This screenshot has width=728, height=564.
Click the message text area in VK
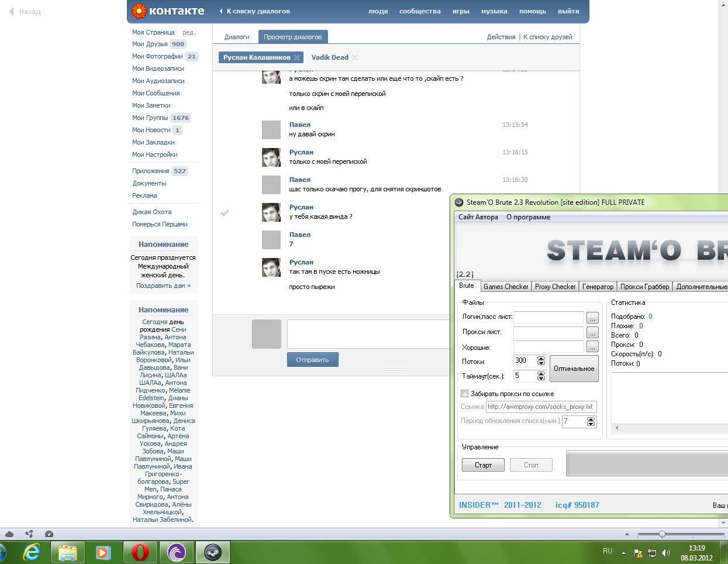click(x=368, y=334)
